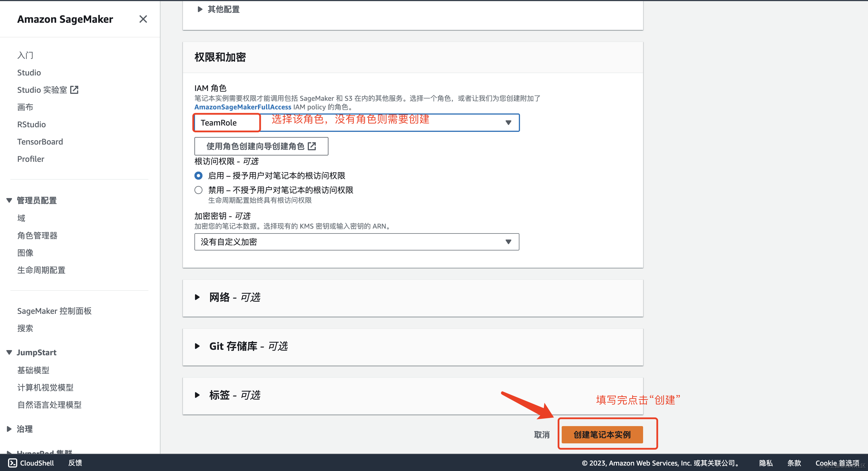Open Profiler in the sidebar
This screenshot has width=868, height=471.
click(x=31, y=159)
